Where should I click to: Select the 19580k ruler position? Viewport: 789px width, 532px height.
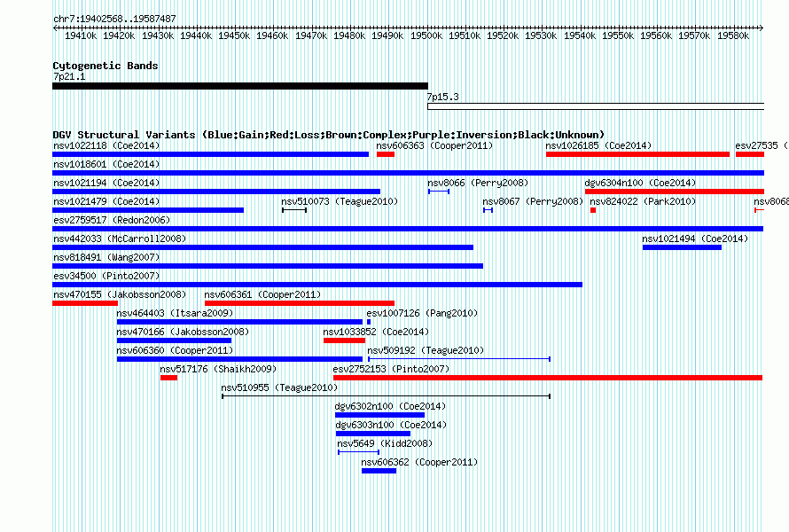pos(733,35)
